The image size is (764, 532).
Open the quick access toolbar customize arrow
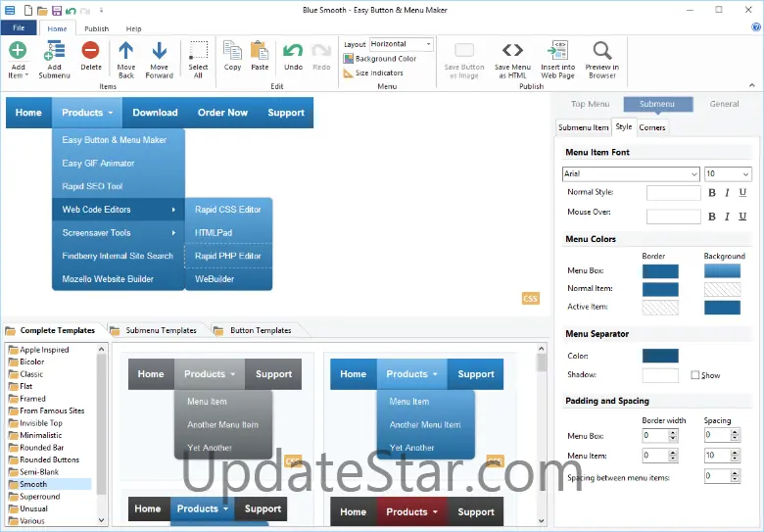(101, 10)
